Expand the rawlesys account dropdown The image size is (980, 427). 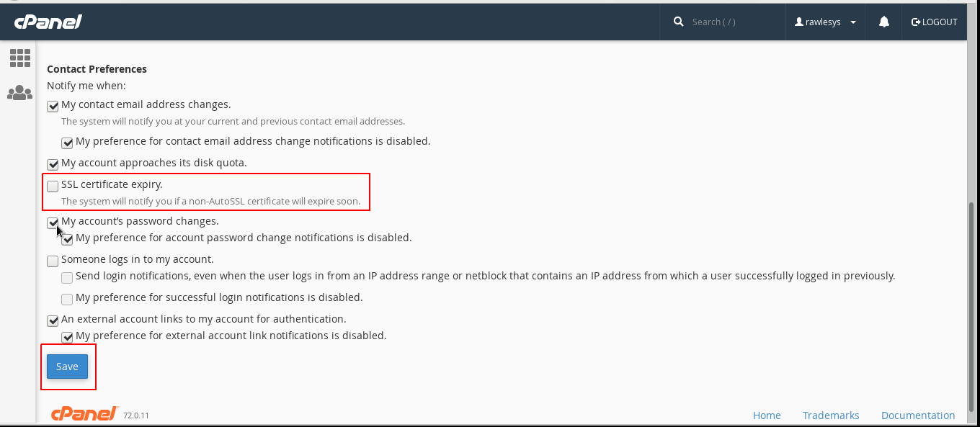click(x=855, y=22)
